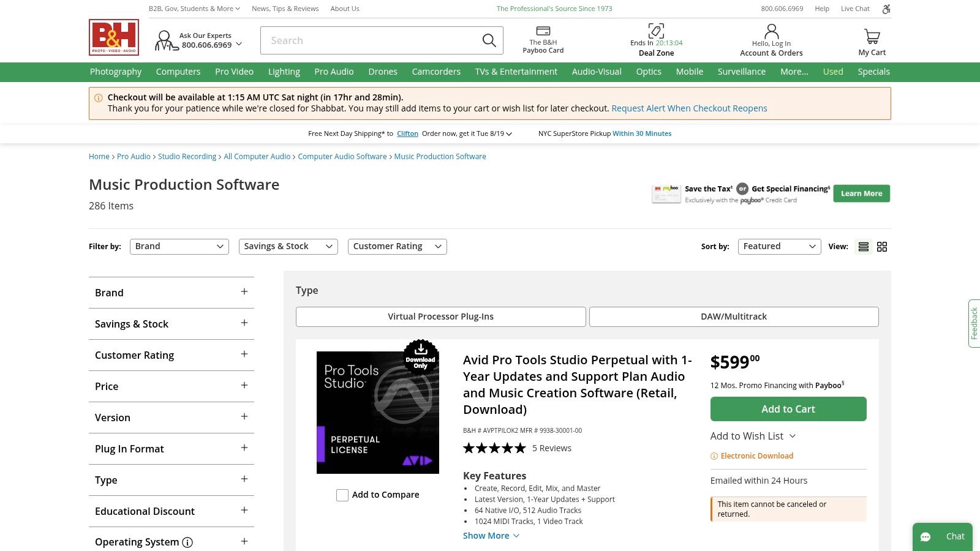Expand Show More key features

coord(491,536)
